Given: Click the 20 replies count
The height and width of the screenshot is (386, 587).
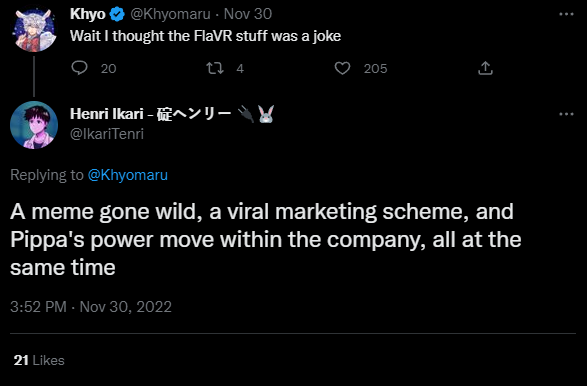Looking at the screenshot, I should [109, 69].
